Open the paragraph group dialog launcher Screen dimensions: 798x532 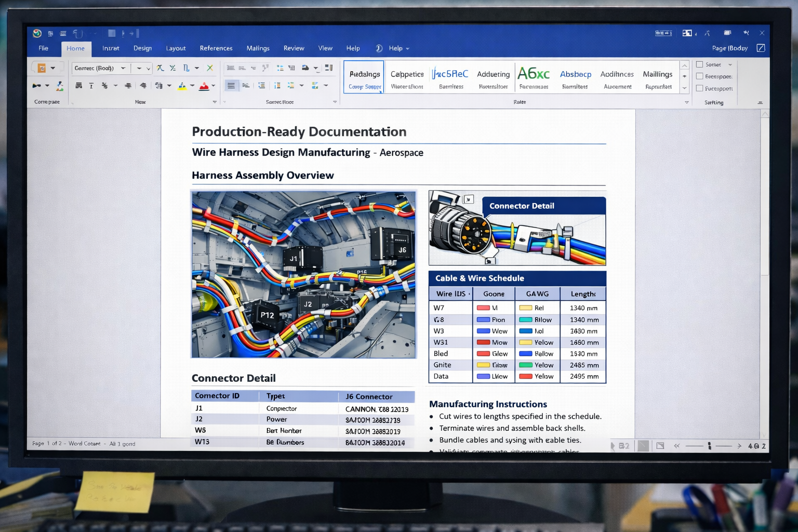(335, 102)
